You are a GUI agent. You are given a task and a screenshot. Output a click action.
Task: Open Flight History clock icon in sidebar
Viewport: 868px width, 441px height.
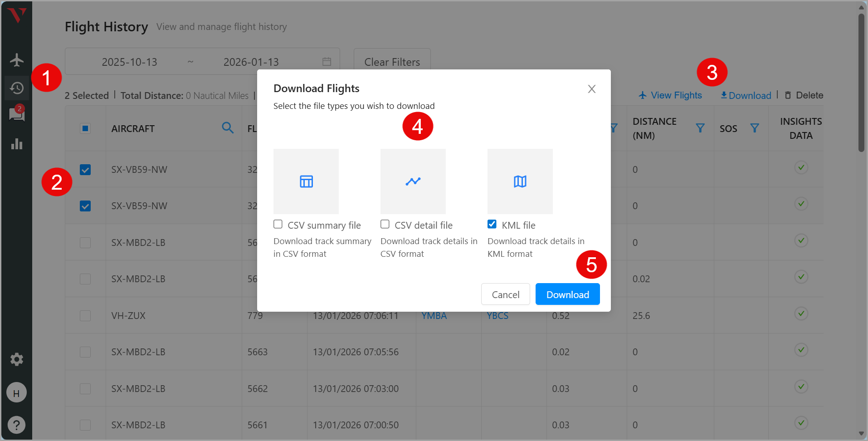pyautogui.click(x=17, y=88)
